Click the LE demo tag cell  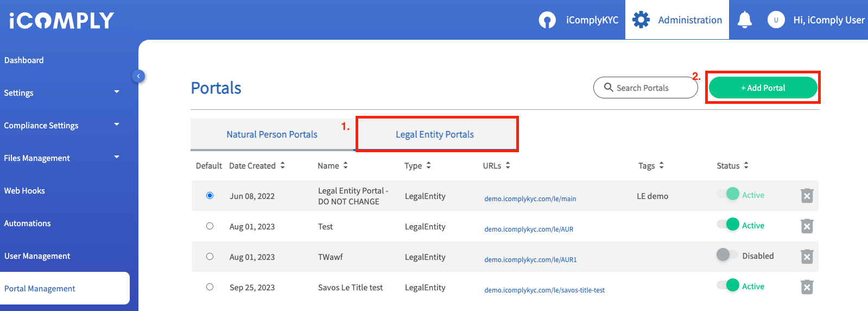[652, 196]
